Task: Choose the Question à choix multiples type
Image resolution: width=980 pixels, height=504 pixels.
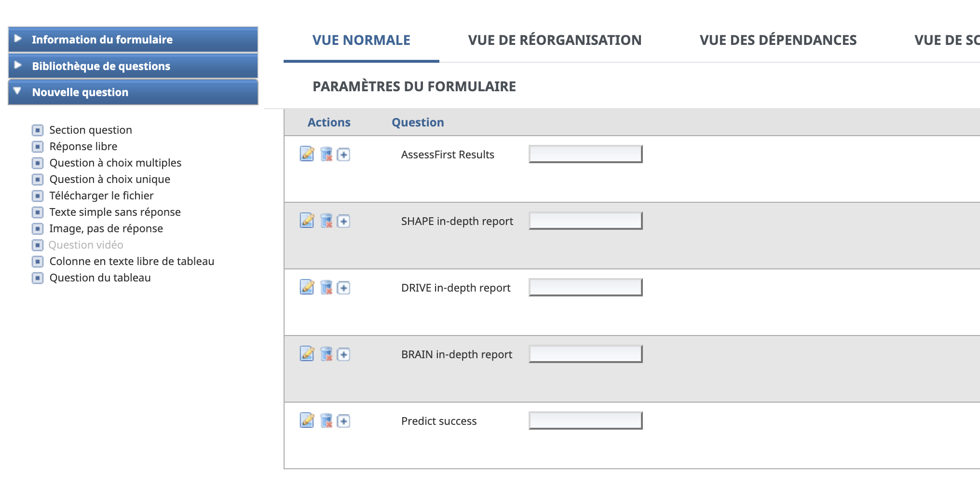Action: [x=115, y=163]
